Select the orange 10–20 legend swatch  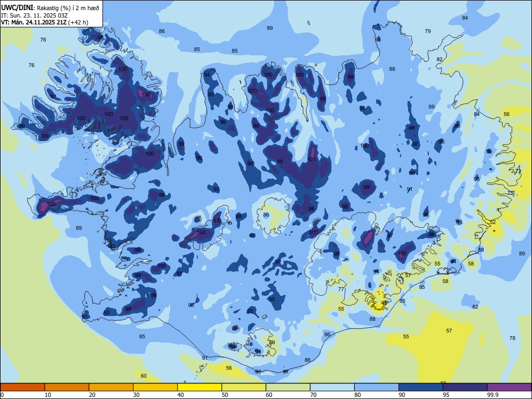(67, 387)
